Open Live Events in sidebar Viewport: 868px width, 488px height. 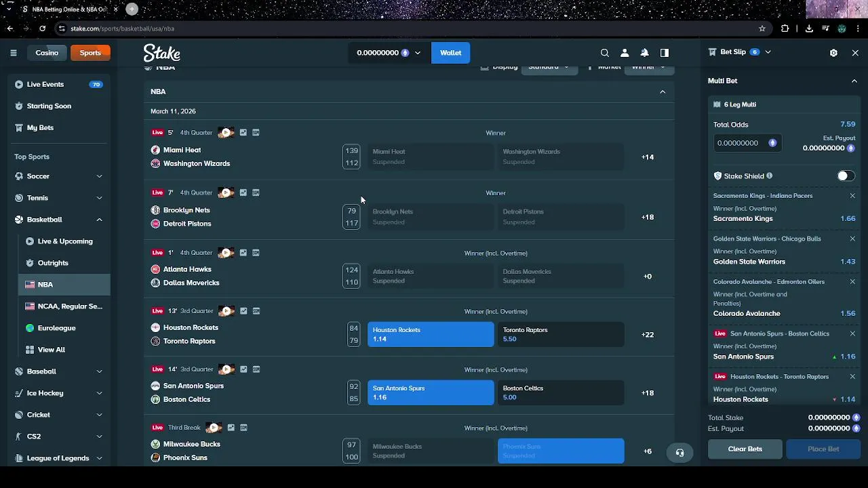(60, 85)
